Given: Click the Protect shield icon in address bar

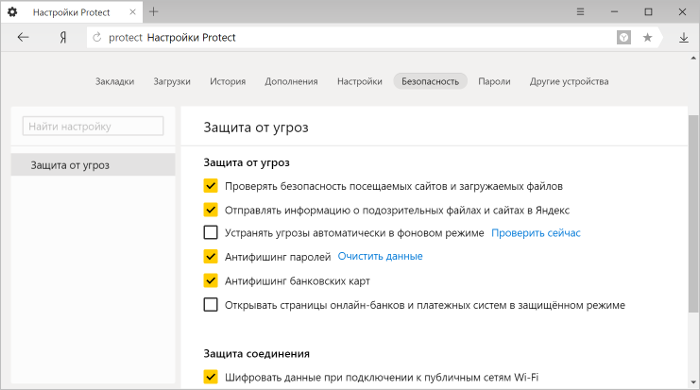Looking at the screenshot, I should [624, 37].
